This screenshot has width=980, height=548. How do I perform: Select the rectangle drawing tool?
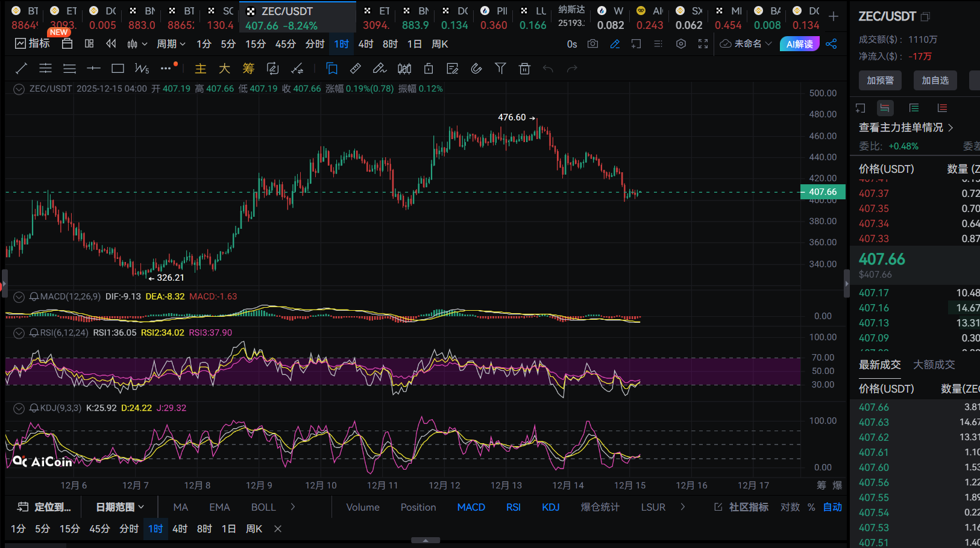pos(118,69)
